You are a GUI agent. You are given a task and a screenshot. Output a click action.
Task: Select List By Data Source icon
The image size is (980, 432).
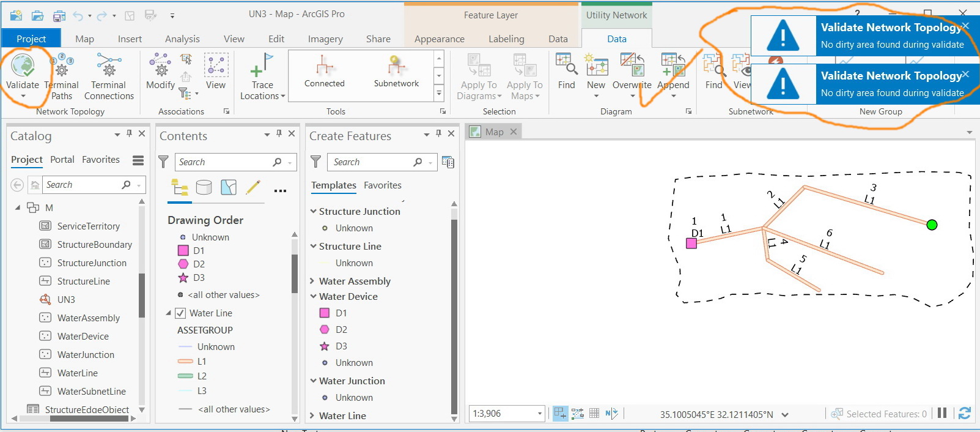[204, 187]
